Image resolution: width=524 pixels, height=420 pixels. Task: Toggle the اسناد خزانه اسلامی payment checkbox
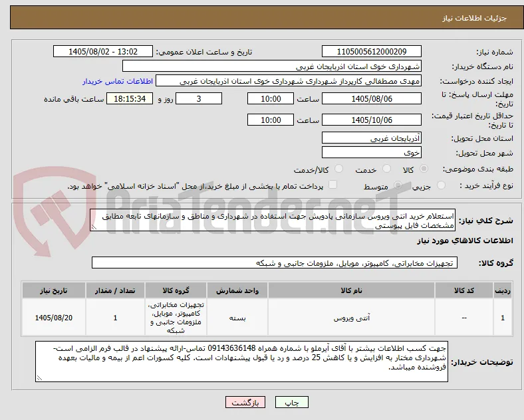coord(333,185)
